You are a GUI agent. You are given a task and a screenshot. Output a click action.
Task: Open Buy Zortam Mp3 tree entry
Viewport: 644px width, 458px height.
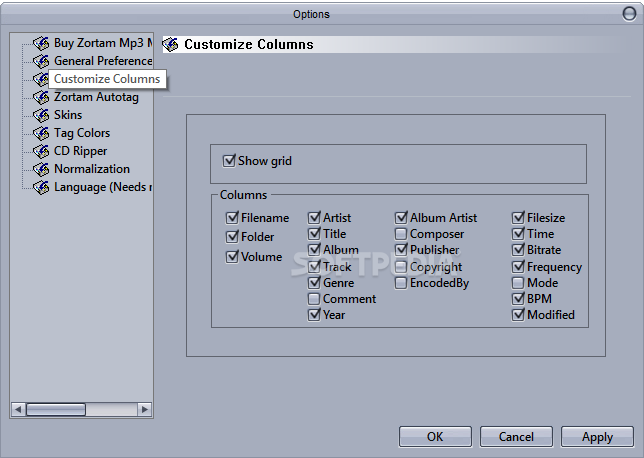[x=103, y=43]
